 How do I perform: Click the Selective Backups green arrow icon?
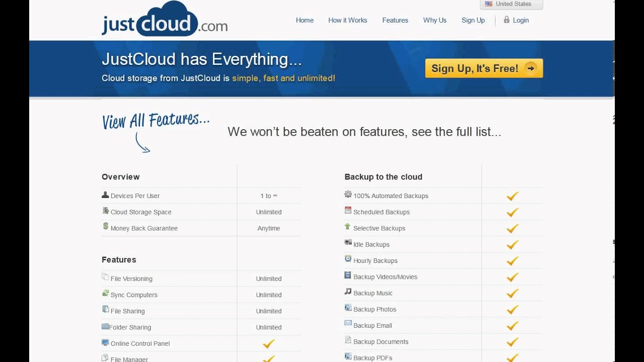(348, 227)
